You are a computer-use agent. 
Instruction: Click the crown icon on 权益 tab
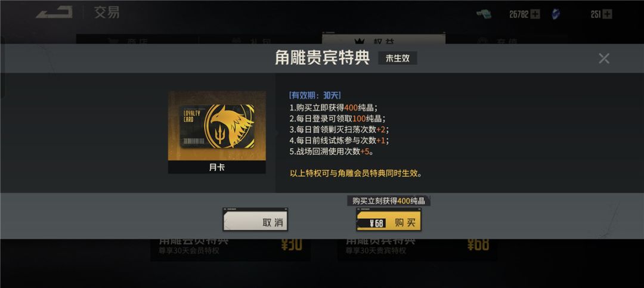[360, 41]
